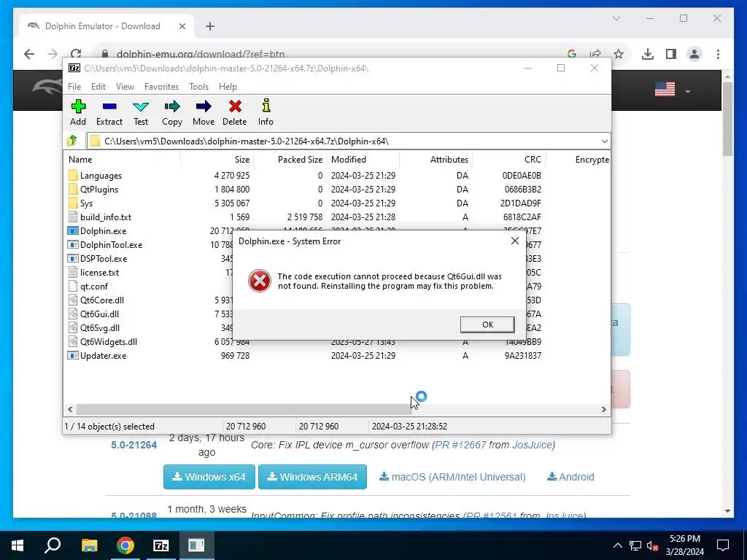This screenshot has height=560, width=747.
Task: Click the browser page vertical scrollbar thumb
Action: 727,119
